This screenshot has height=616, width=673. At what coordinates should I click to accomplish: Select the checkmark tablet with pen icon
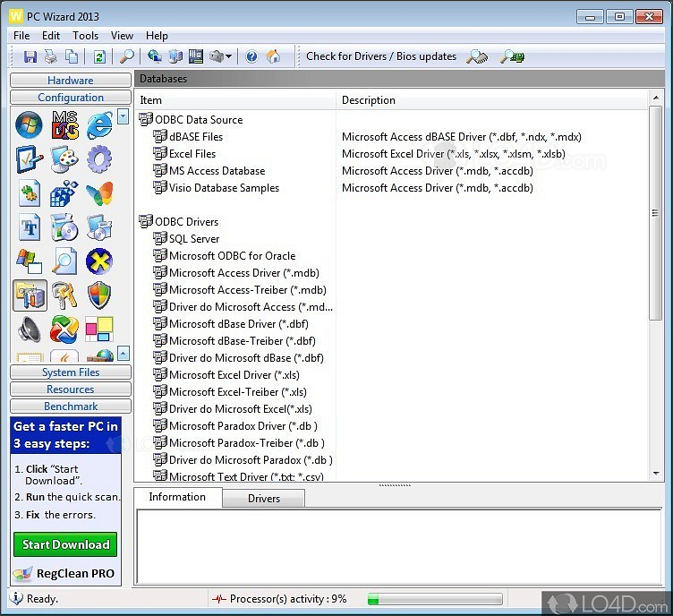pyautogui.click(x=30, y=159)
